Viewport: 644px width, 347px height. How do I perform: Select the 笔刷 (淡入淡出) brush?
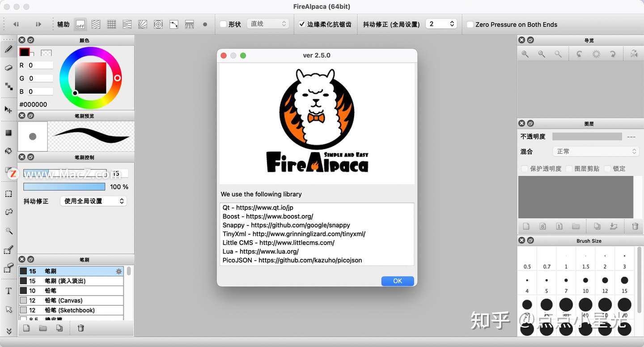[x=71, y=281]
